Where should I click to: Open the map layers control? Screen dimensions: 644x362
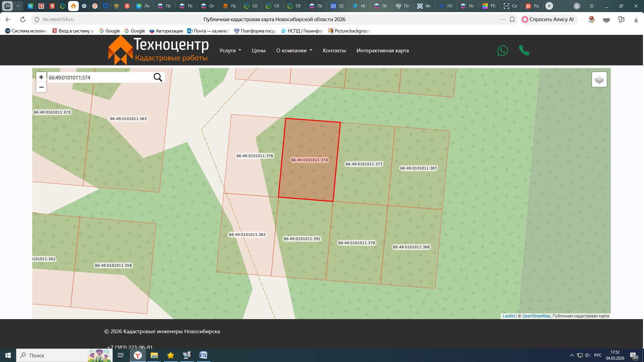[x=599, y=79]
